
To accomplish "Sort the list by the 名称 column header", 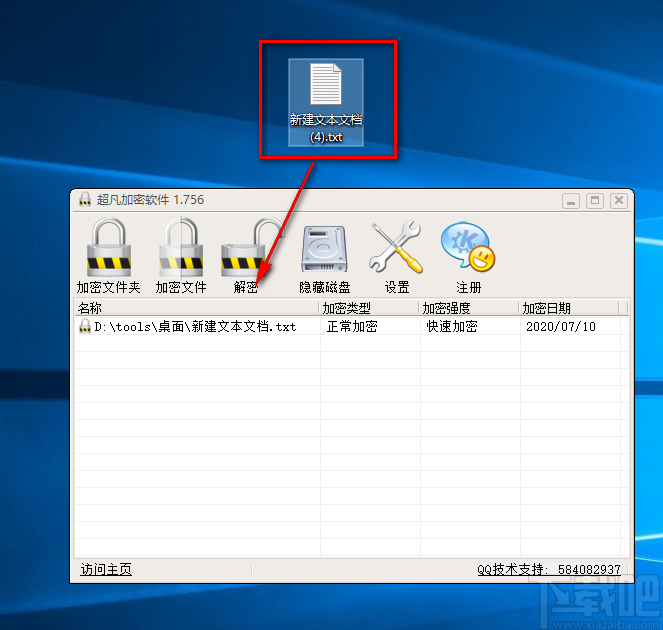I will click(197, 308).
